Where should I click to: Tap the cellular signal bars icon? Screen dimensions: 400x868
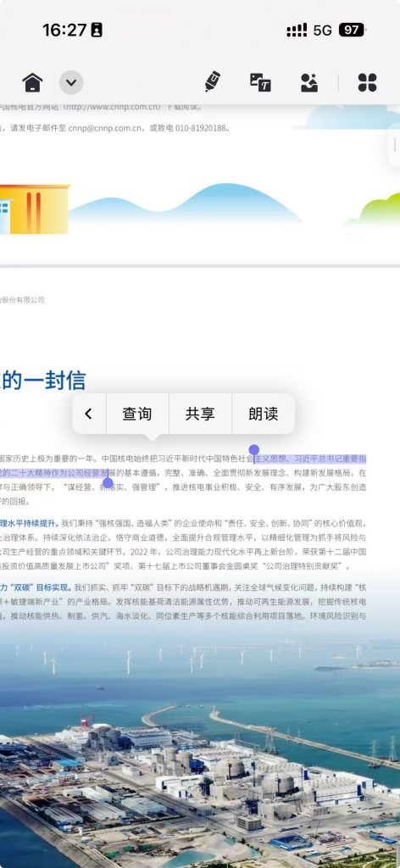tap(297, 30)
